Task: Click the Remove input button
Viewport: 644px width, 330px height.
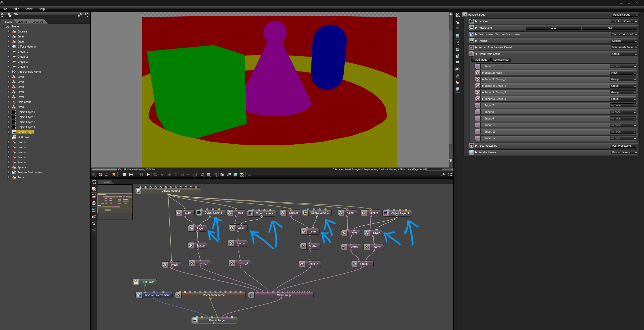Action: [501, 60]
